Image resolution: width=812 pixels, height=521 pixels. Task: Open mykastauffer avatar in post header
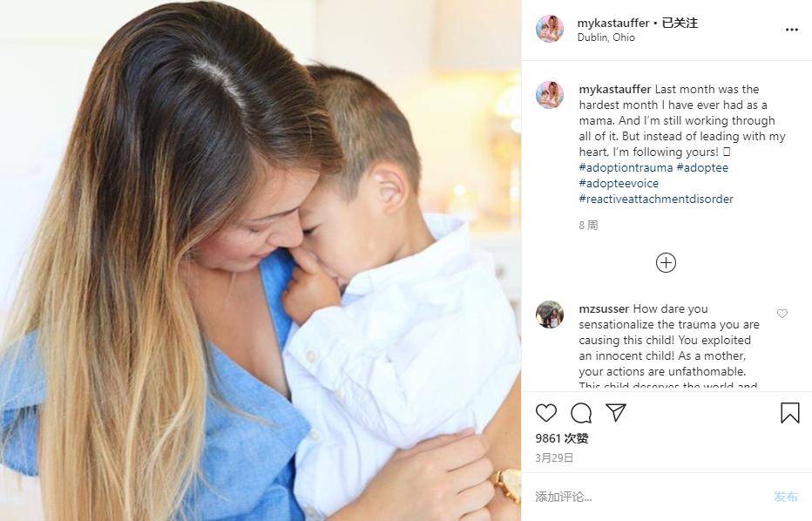point(550,29)
